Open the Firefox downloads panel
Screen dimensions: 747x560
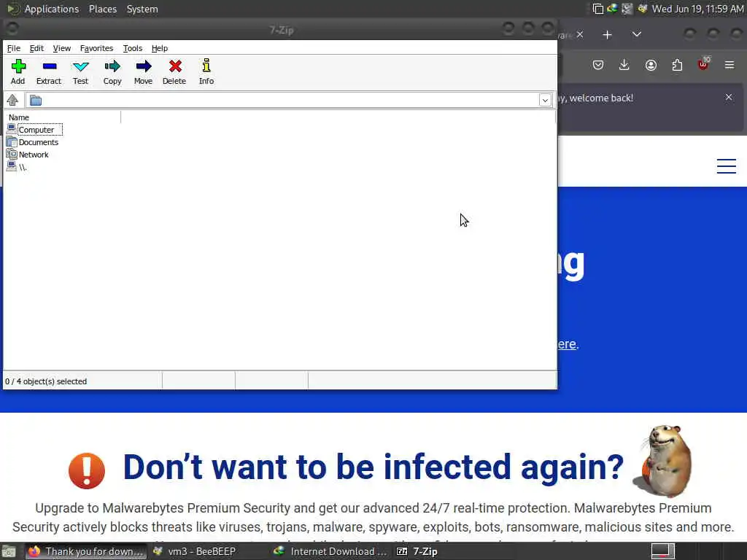point(624,65)
